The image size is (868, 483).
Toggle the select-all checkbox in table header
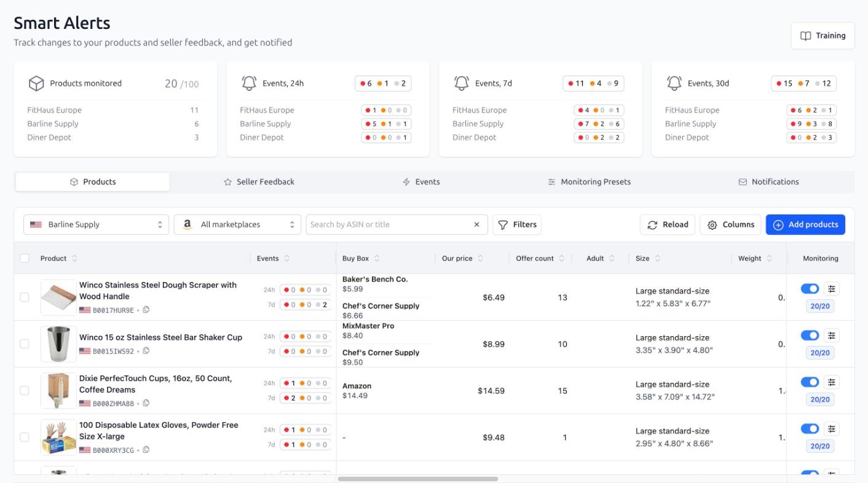25,259
